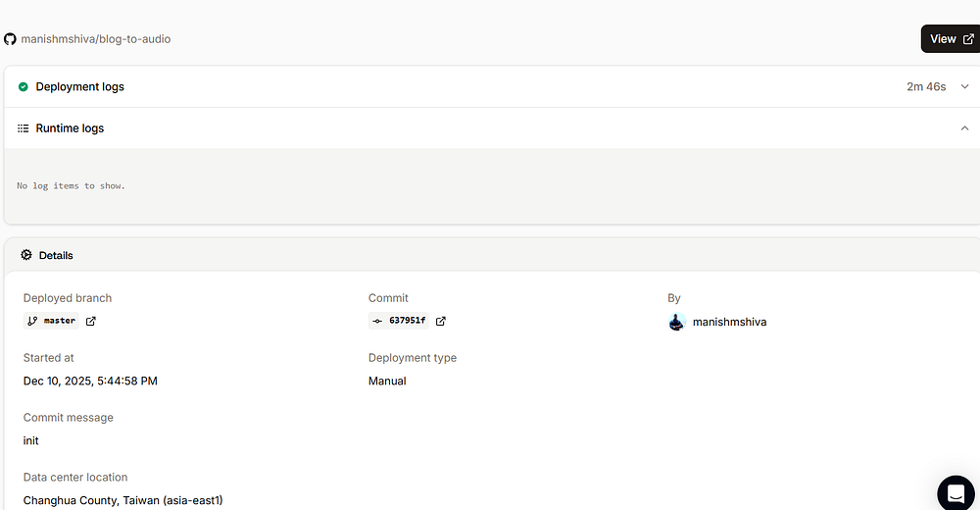The image size is (980, 510).
Task: Click the Details section heading
Action: [x=56, y=255]
